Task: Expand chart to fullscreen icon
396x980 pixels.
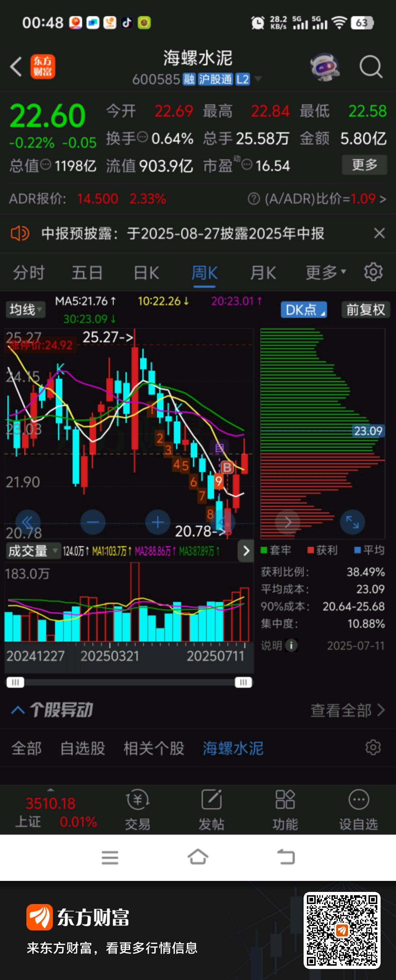Action: tap(352, 522)
